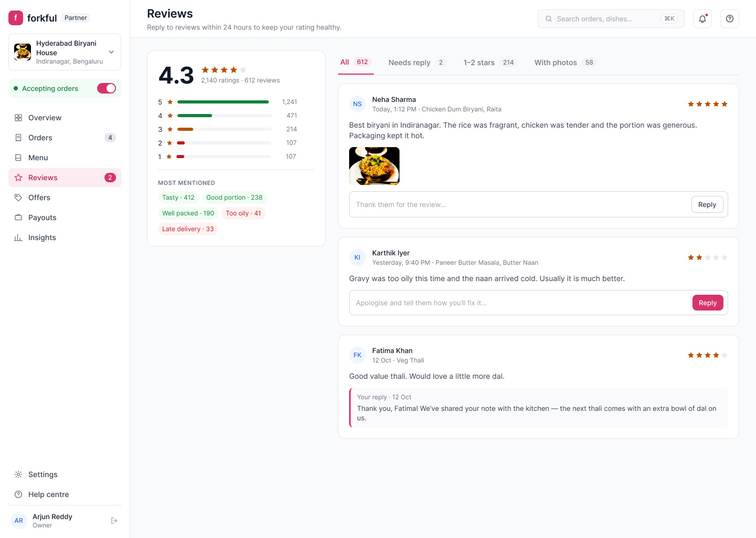Click Arjun Reddy's AR avatar
Image resolution: width=756 pixels, height=538 pixels.
(19, 521)
